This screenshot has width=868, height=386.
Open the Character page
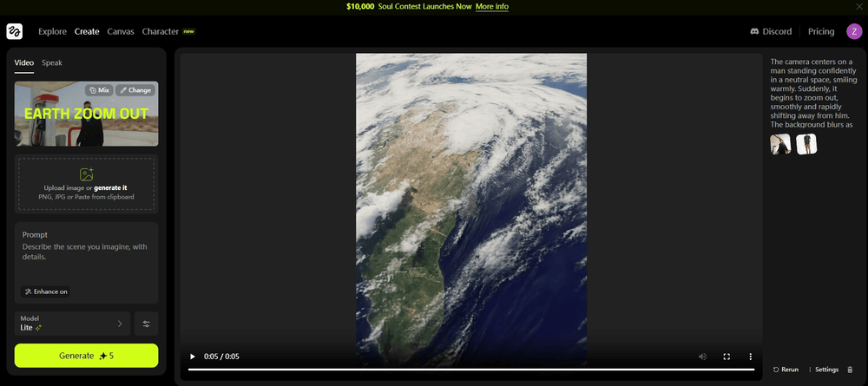coord(161,31)
